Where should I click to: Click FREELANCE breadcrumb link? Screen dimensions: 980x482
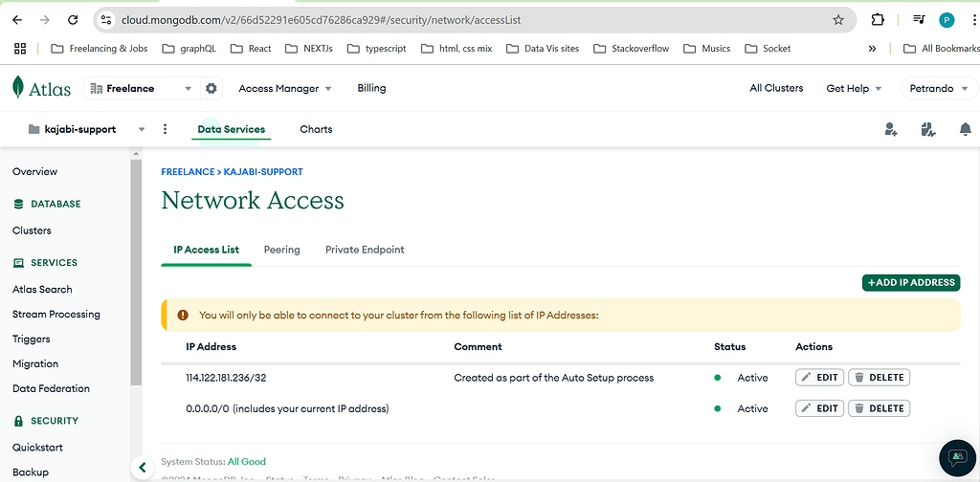pos(188,172)
